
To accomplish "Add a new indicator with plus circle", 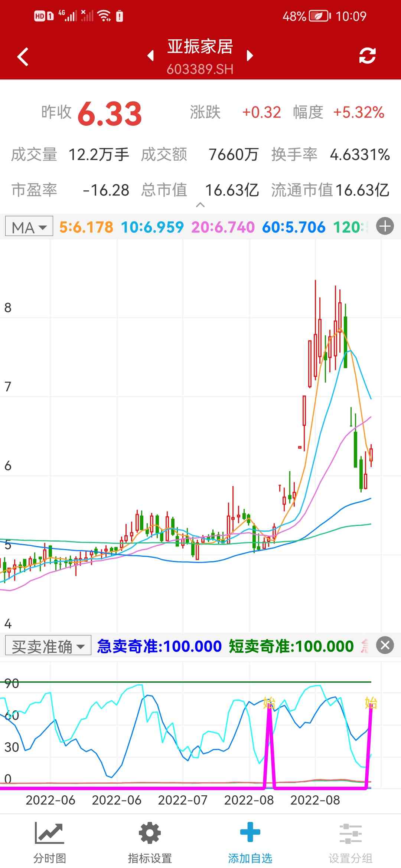I will point(385,226).
